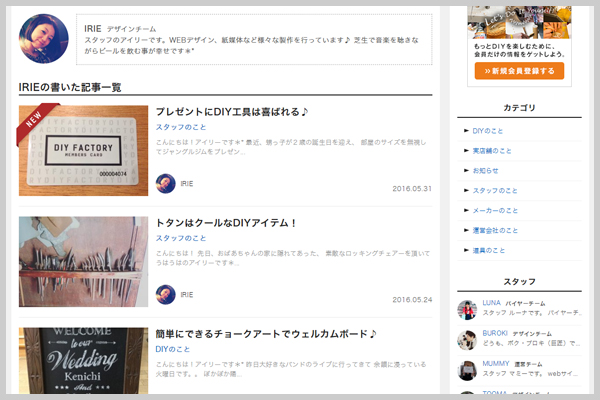The height and width of the screenshot is (400, 600).
Task: Open article トタンはクールなDIYアイテム!
Action: pos(226,223)
